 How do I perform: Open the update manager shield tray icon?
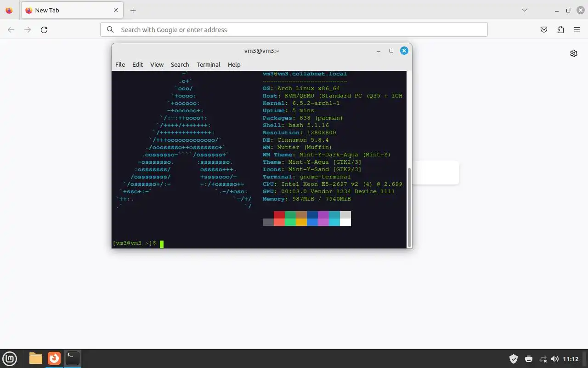514,359
